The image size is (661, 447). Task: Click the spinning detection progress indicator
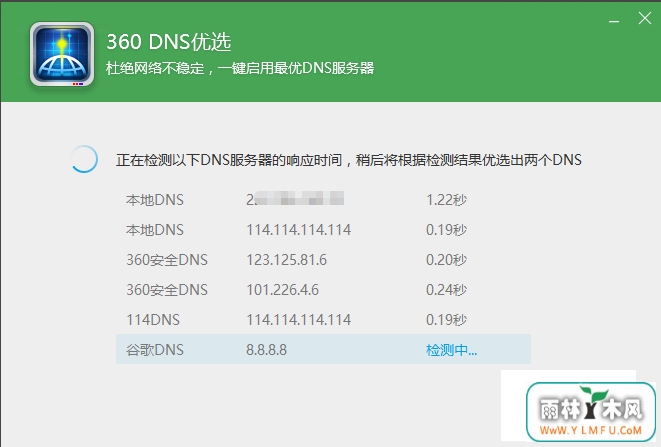tap(84, 159)
